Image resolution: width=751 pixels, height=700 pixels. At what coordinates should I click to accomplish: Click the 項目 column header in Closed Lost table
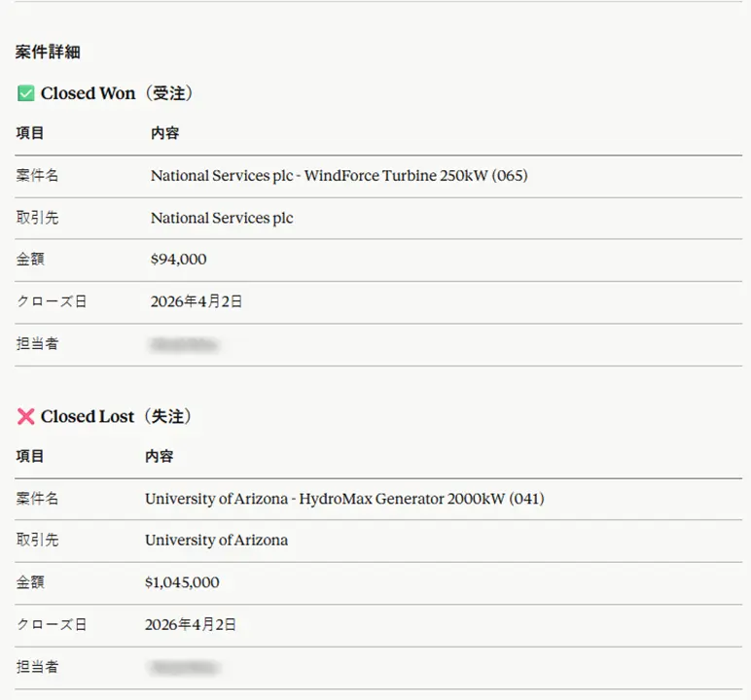coord(30,456)
